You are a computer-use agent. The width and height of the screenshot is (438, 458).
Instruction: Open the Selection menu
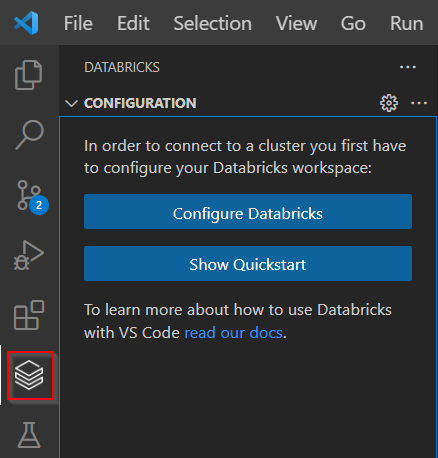coord(213,23)
